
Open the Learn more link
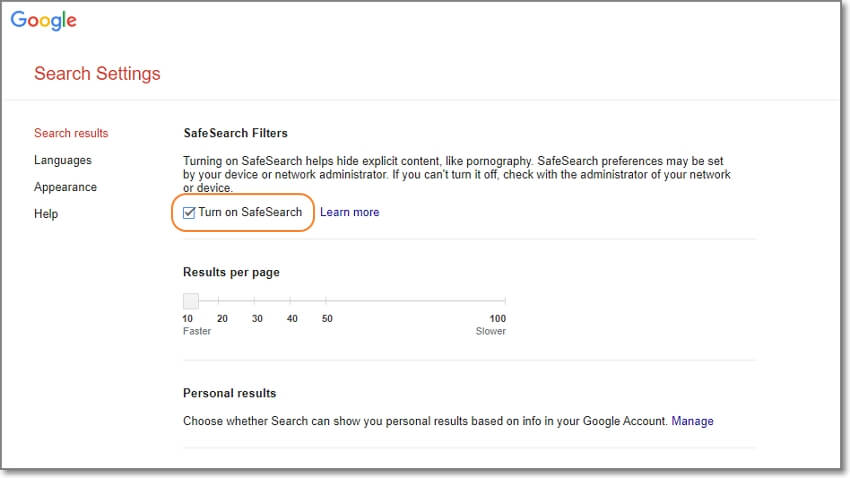click(x=349, y=212)
